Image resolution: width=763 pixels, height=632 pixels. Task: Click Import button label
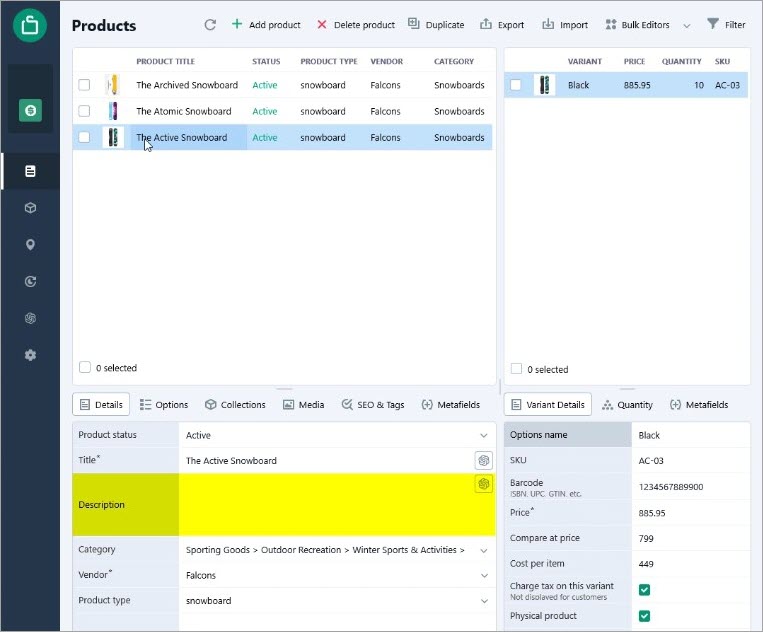(x=574, y=25)
